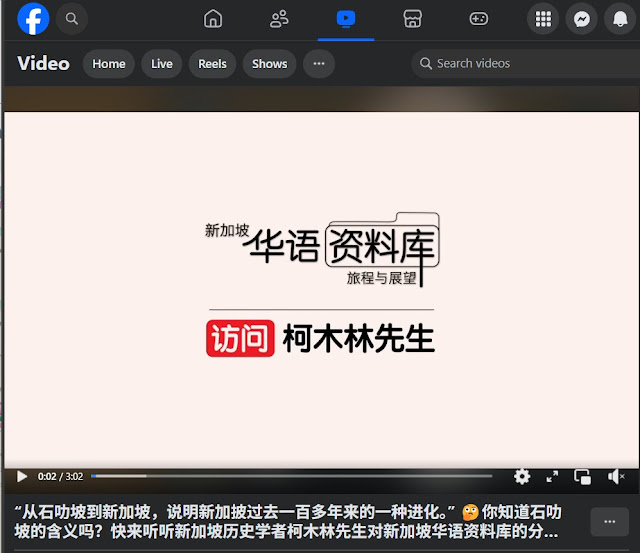Click the 0:02 / 3:02 time display

pyautogui.click(x=60, y=476)
